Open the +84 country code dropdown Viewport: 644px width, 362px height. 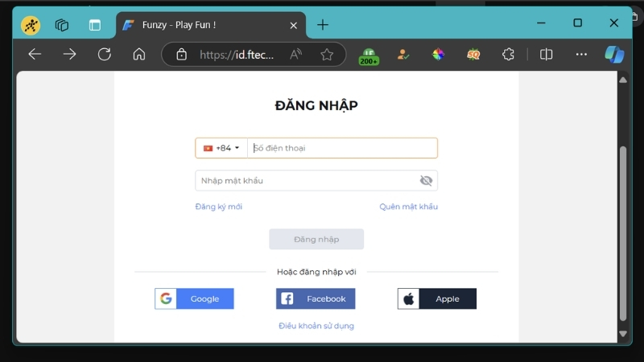221,148
